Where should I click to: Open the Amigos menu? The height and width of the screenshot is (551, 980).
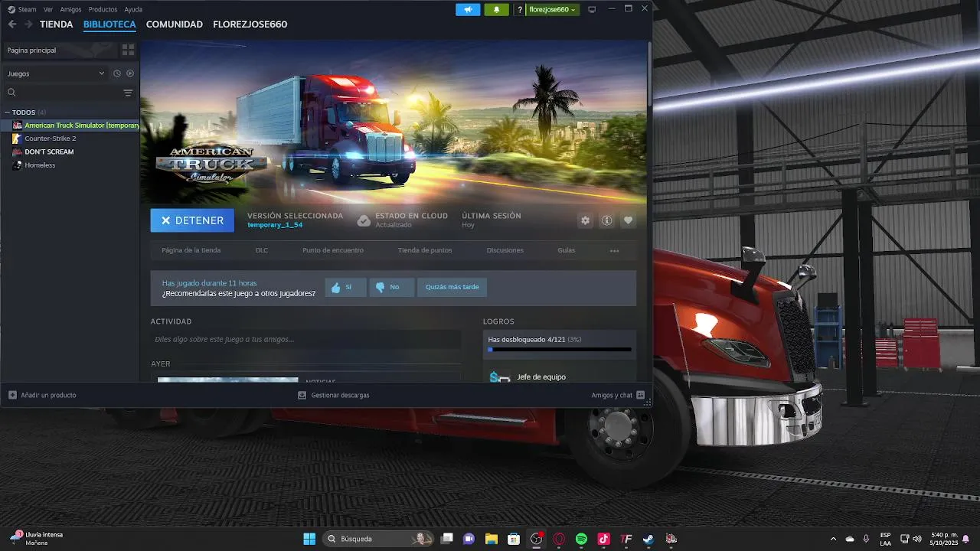click(70, 9)
